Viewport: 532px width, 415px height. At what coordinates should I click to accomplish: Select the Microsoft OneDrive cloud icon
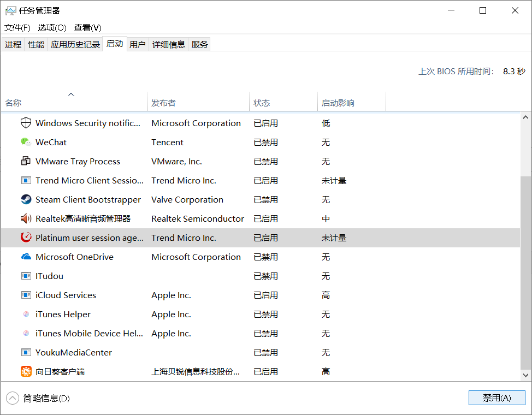point(26,257)
